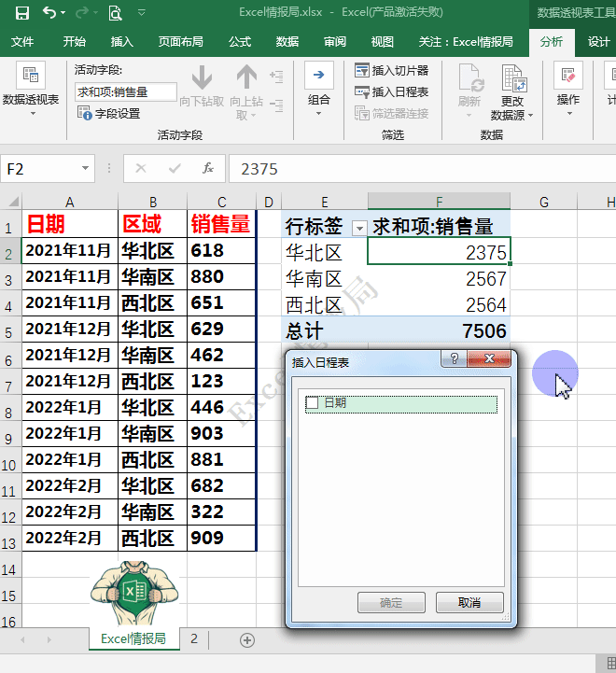Select pivot value 2564
Image resolution: width=616 pixels, height=673 pixels.
[439, 304]
